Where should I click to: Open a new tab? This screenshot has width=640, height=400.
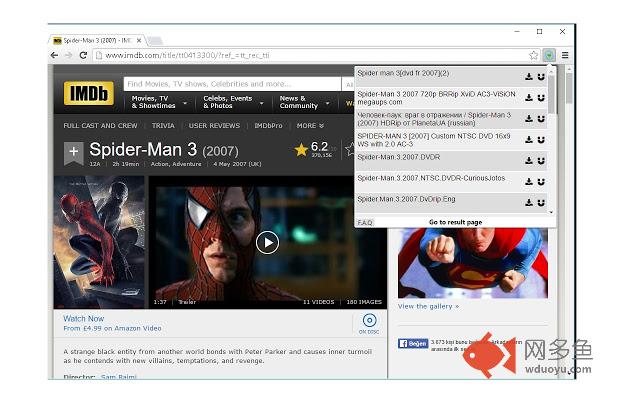pyautogui.click(x=155, y=40)
